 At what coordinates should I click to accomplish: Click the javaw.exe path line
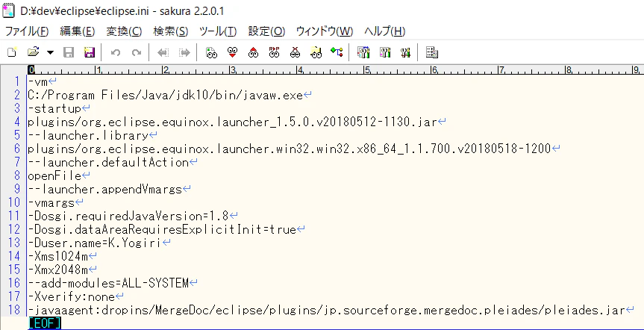pyautogui.click(x=165, y=96)
